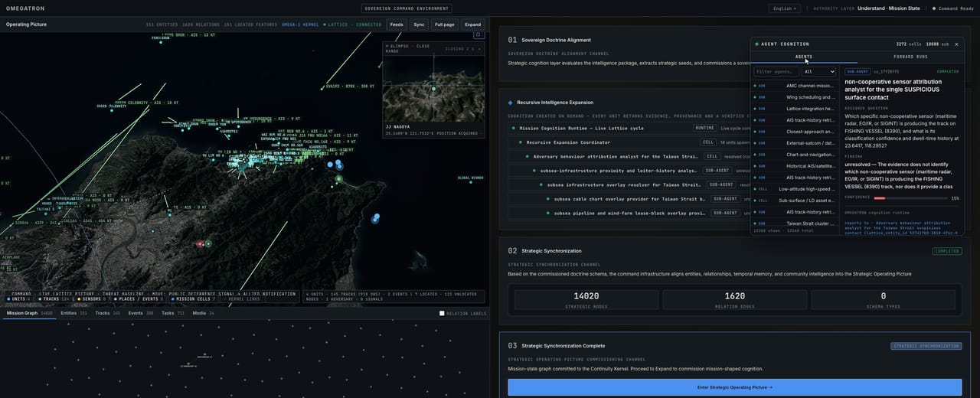This screenshot has width=980, height=398.
Task: Toggle the Mission Cells map layer
Action: (192, 298)
